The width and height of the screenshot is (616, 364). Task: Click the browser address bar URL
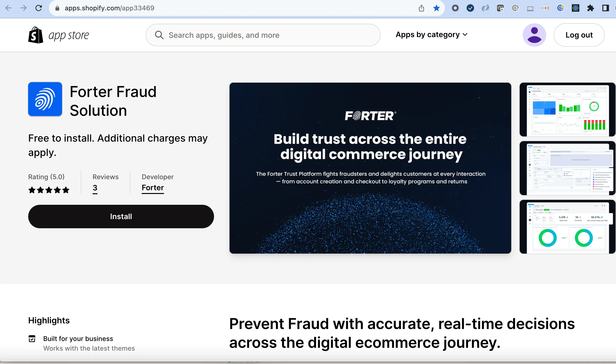click(109, 8)
